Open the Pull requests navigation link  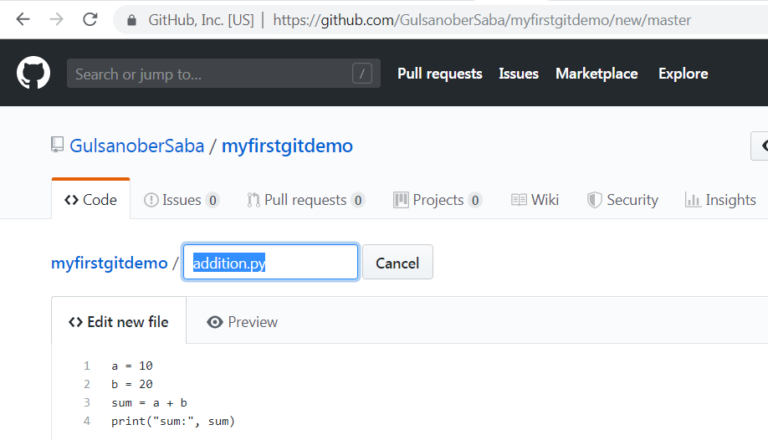click(440, 73)
